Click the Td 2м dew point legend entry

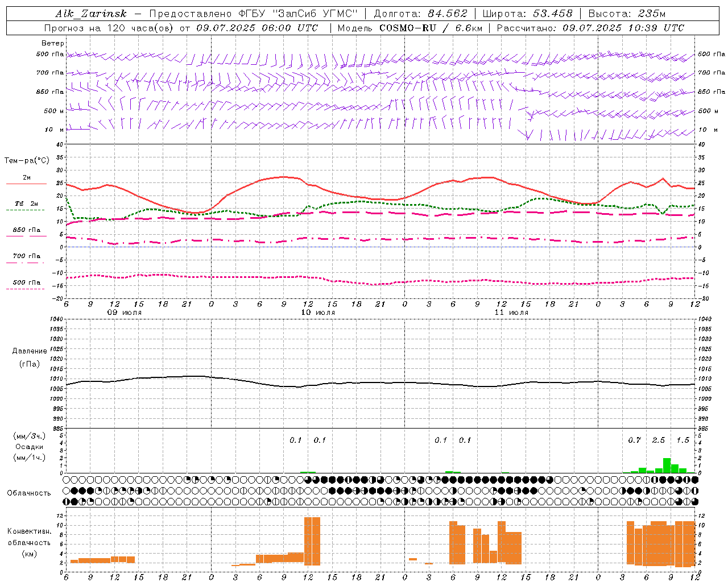(27, 203)
